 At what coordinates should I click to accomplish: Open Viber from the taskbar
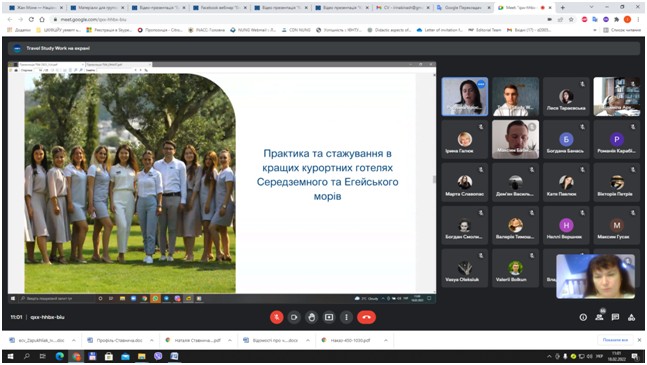[158, 356]
